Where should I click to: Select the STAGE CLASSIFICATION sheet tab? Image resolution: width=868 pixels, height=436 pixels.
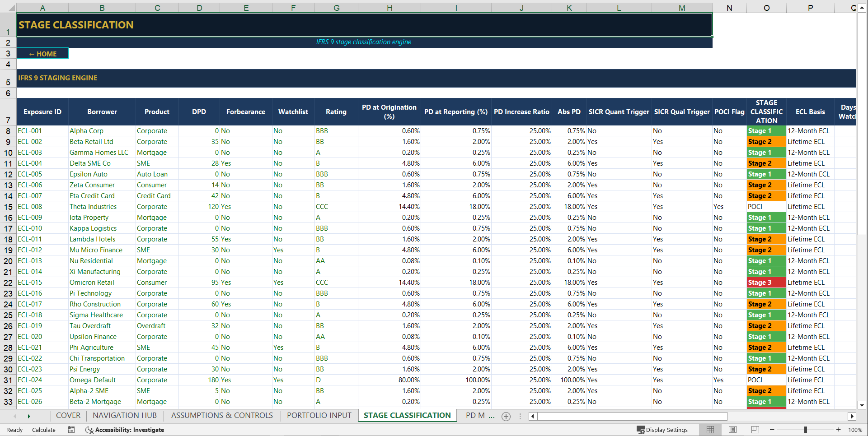point(407,415)
